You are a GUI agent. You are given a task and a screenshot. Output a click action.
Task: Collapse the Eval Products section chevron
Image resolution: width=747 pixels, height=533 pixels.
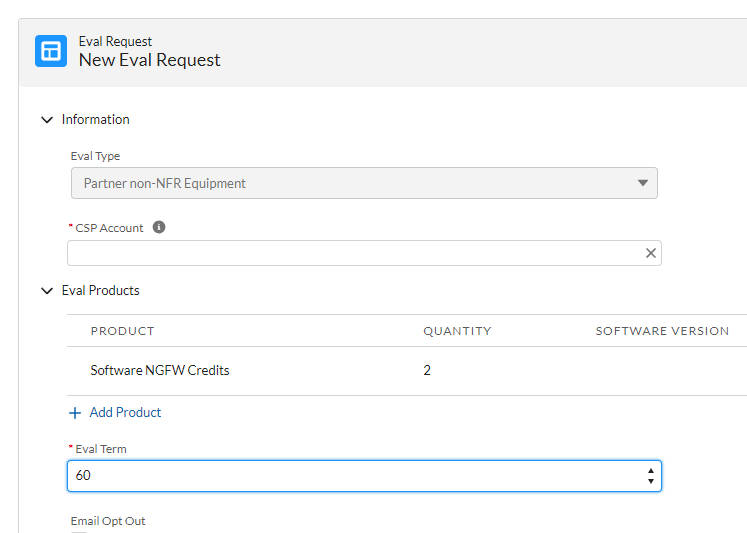point(47,291)
